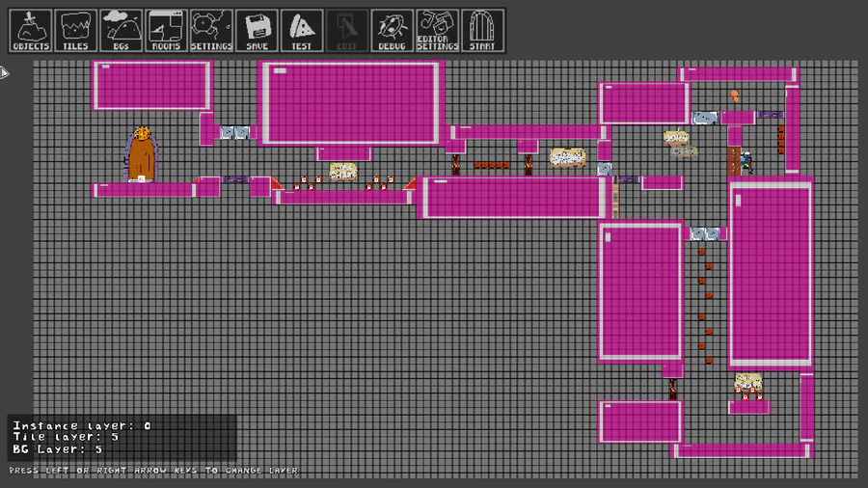The height and width of the screenshot is (488, 868).
Task: Click the top-left pink room block
Action: [x=151, y=85]
